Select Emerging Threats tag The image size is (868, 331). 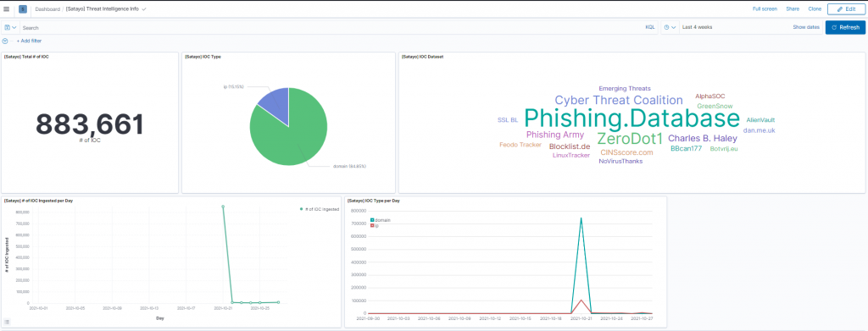click(x=625, y=88)
